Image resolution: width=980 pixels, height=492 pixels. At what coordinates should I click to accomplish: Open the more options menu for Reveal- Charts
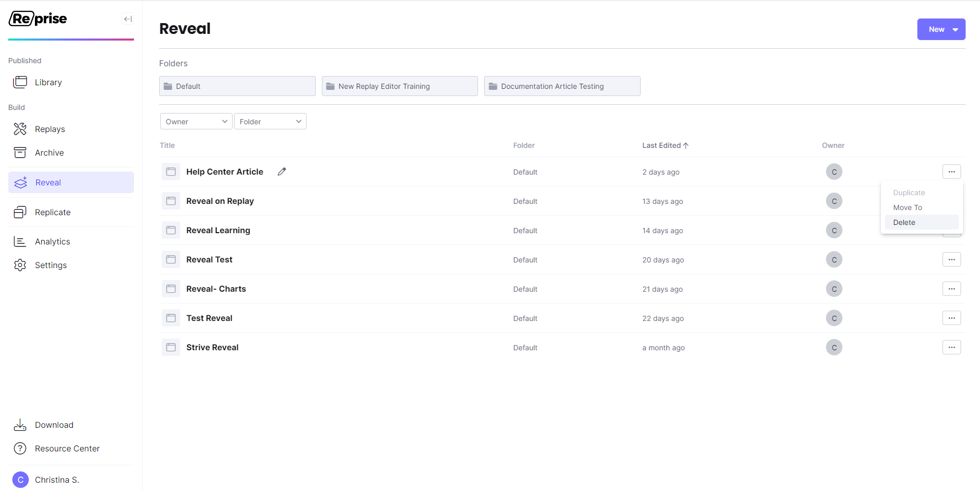(x=952, y=289)
